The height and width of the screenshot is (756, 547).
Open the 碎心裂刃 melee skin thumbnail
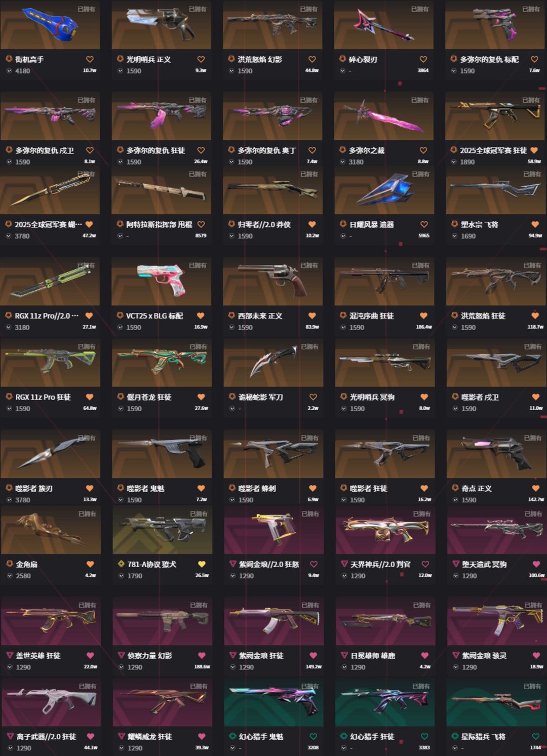pyautogui.click(x=383, y=24)
